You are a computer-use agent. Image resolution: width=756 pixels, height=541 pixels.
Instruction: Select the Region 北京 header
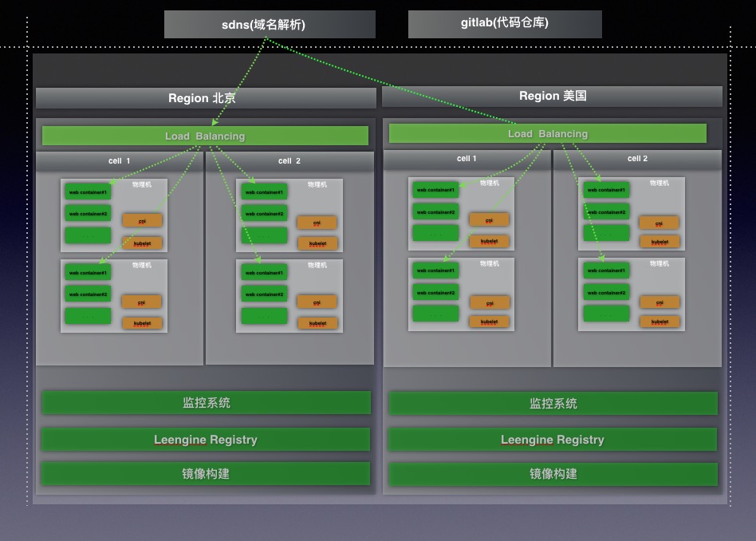tap(203, 97)
